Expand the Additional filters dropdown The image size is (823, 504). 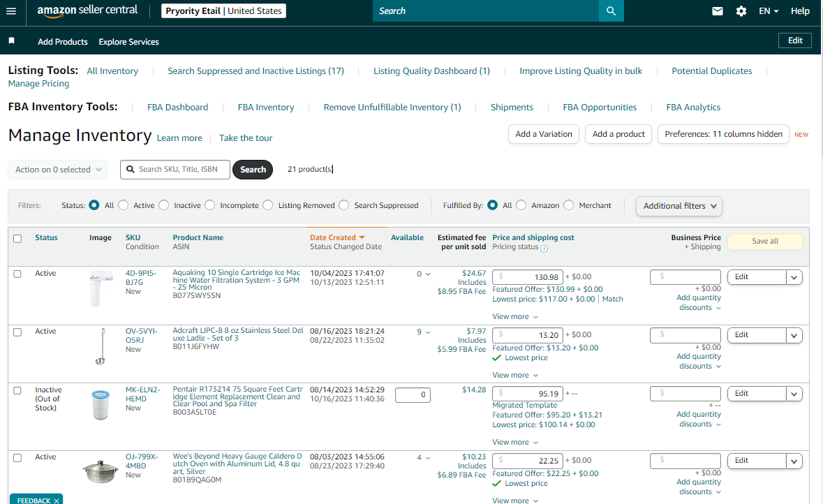coord(679,206)
